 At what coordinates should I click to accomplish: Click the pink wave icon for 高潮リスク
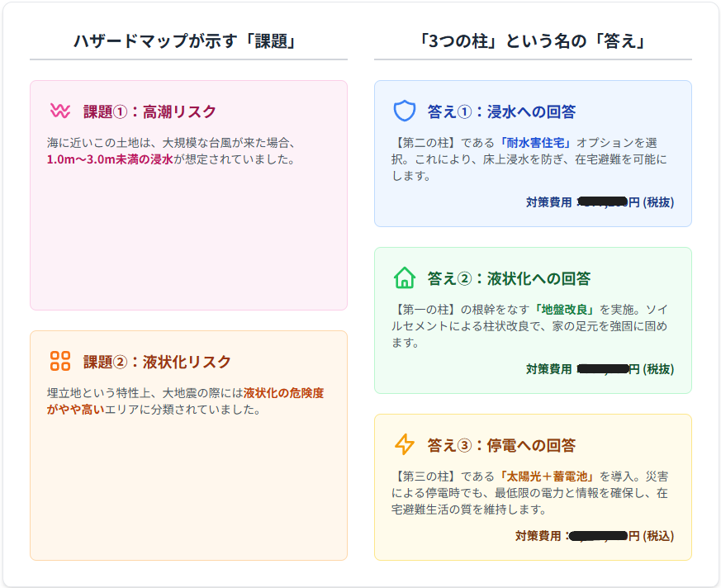pyautogui.click(x=59, y=111)
